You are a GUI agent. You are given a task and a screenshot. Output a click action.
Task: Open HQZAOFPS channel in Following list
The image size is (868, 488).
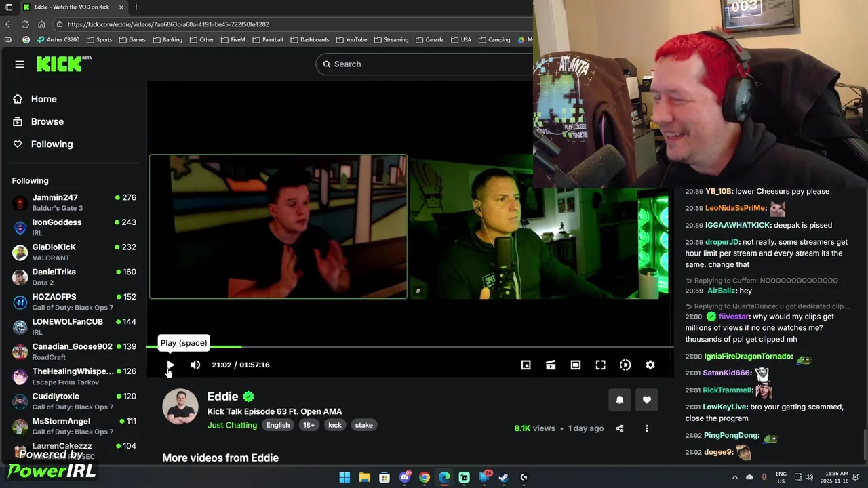coord(74,302)
